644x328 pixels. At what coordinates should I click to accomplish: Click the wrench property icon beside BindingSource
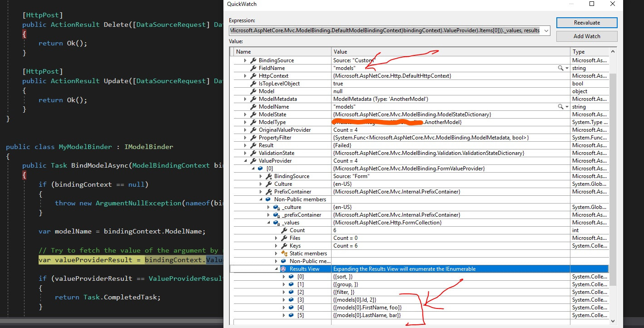[253, 60]
